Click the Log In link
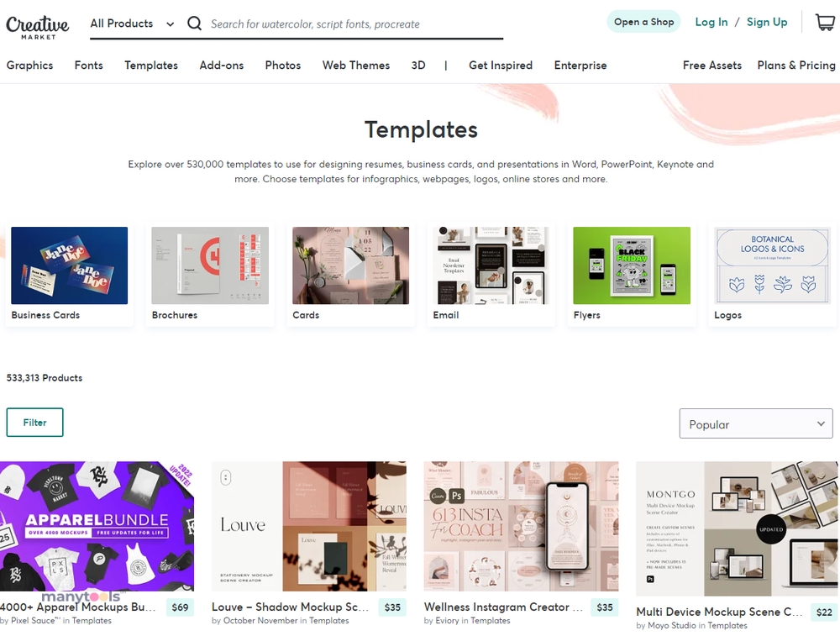This screenshot has height=636, width=840. pyautogui.click(x=711, y=22)
